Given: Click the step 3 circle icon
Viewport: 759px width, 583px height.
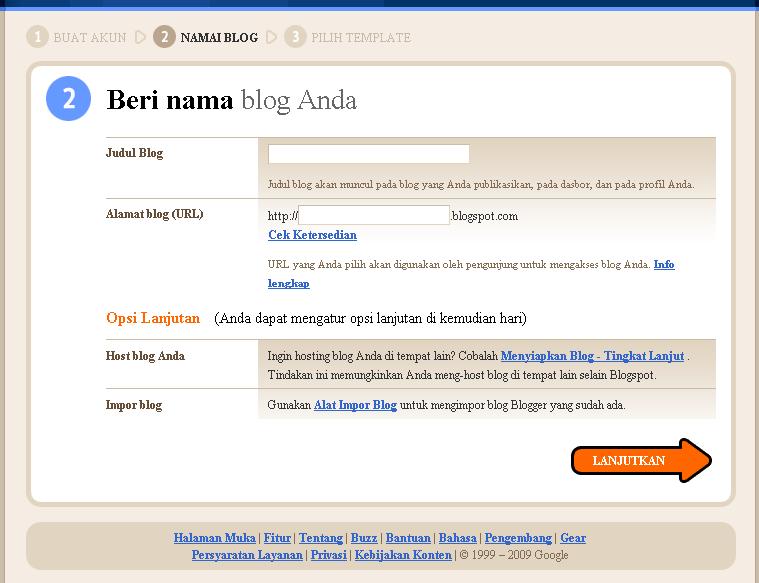Looking at the screenshot, I should tap(295, 37).
